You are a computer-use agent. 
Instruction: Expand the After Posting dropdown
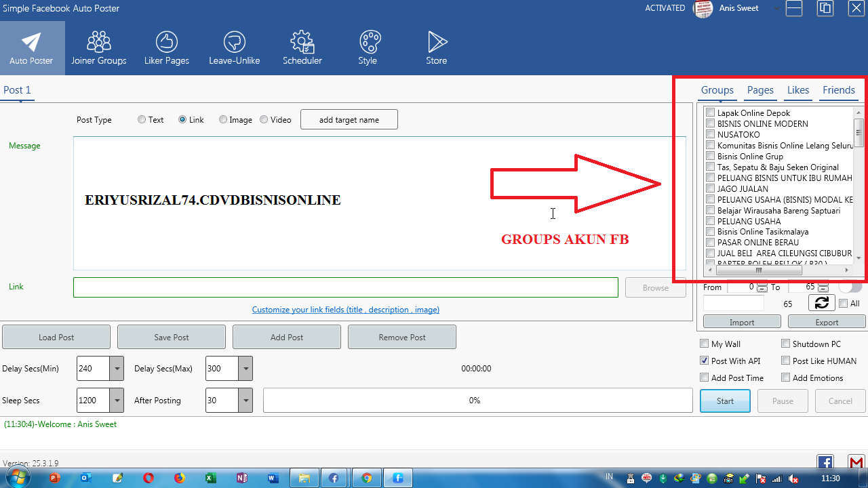[x=245, y=400]
